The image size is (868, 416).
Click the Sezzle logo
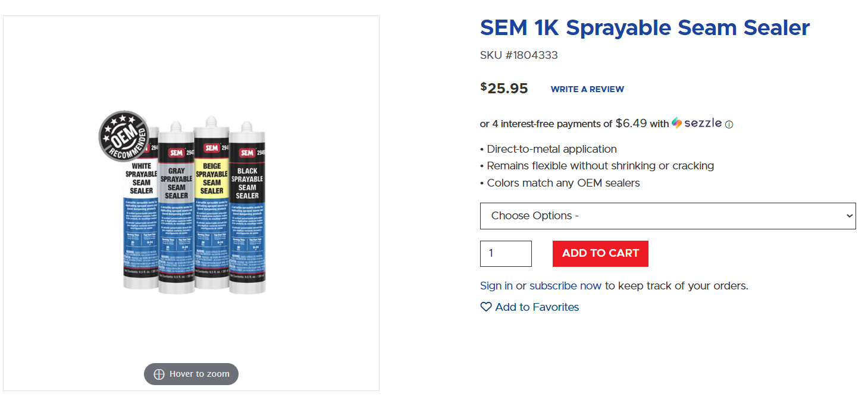[697, 123]
